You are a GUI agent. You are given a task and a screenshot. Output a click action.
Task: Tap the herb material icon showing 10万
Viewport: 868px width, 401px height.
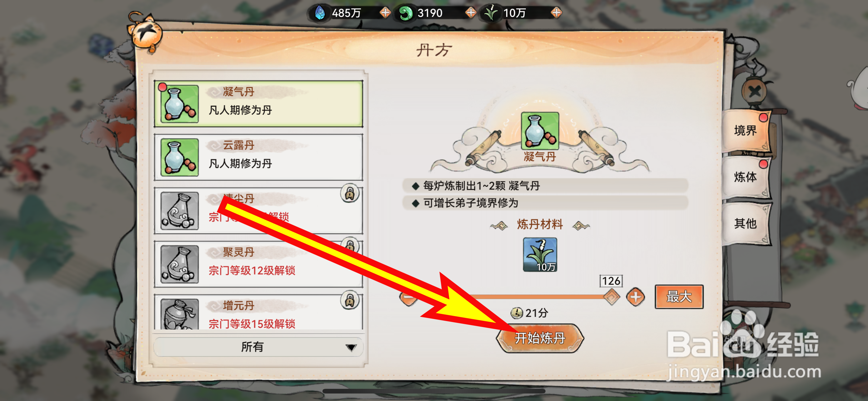coord(540,255)
